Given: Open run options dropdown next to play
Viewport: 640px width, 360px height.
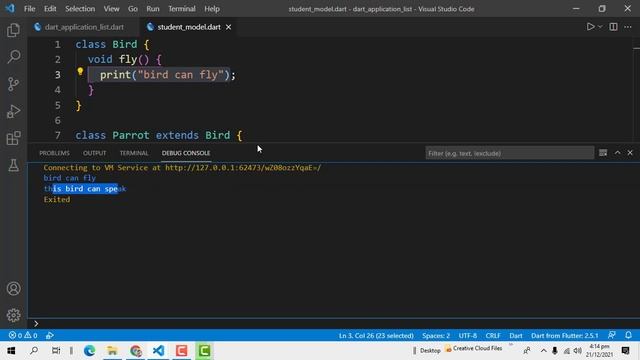Looking at the screenshot, I should tap(600, 27).
